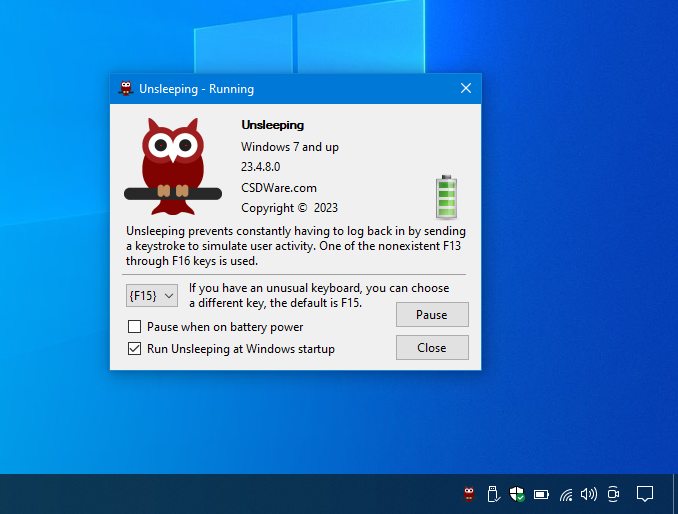The height and width of the screenshot is (514, 678).
Task: Click the speaker volume tray icon
Action: point(588,494)
